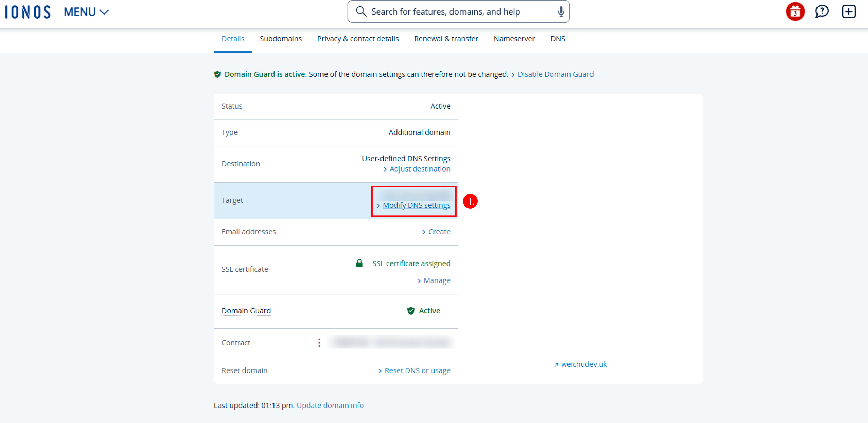Click the 'Last updated: 01:13 pm.' text
Viewport: 868px width, 423px height.
click(x=254, y=405)
